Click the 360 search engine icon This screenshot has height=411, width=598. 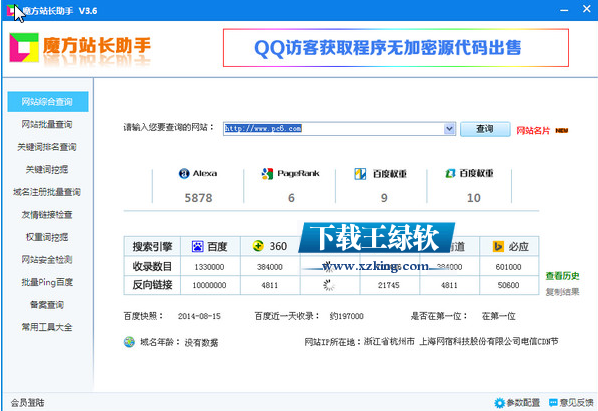point(258,246)
